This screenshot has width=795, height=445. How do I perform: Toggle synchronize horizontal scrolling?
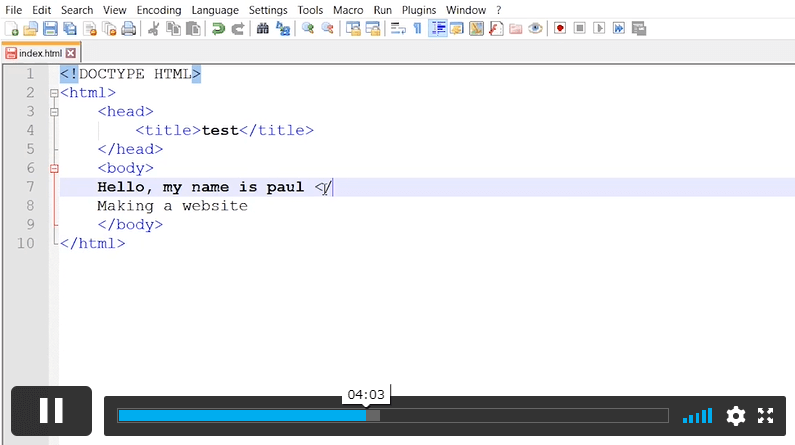373,29
